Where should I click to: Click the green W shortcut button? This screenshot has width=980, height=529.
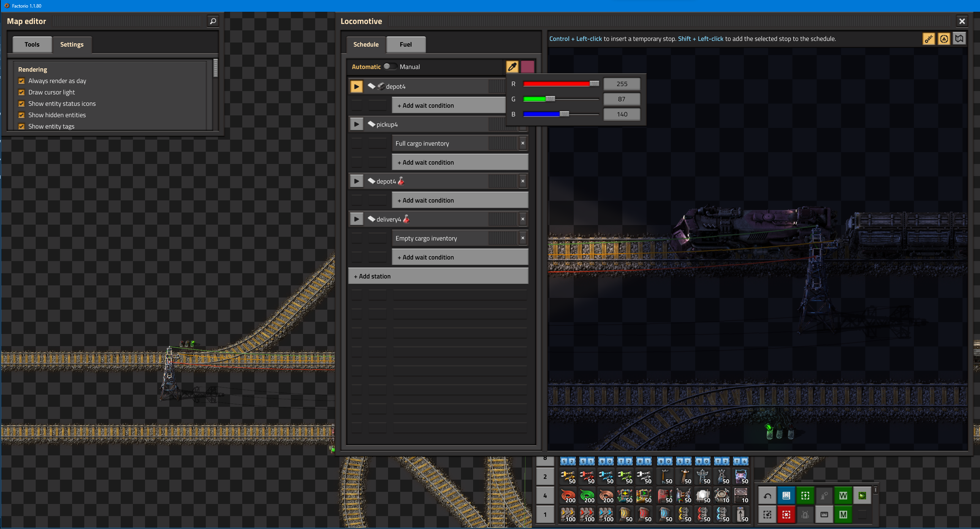(843, 496)
